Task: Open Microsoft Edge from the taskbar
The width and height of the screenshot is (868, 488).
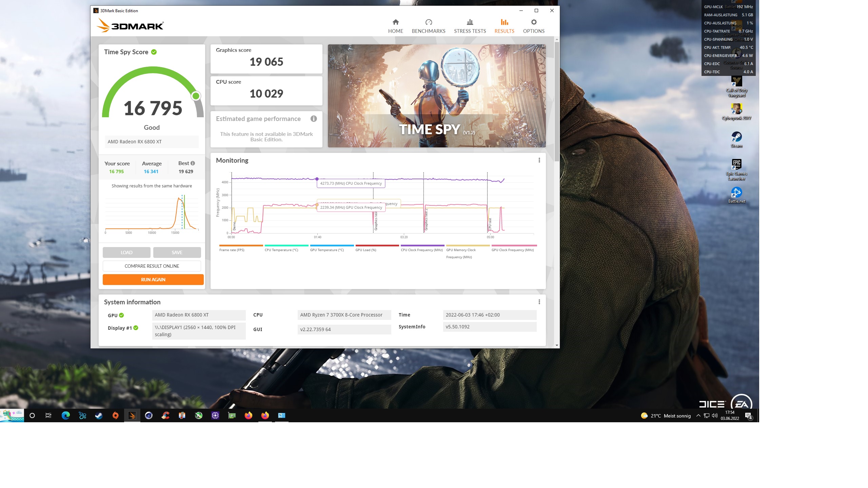Action: pyautogui.click(x=66, y=415)
